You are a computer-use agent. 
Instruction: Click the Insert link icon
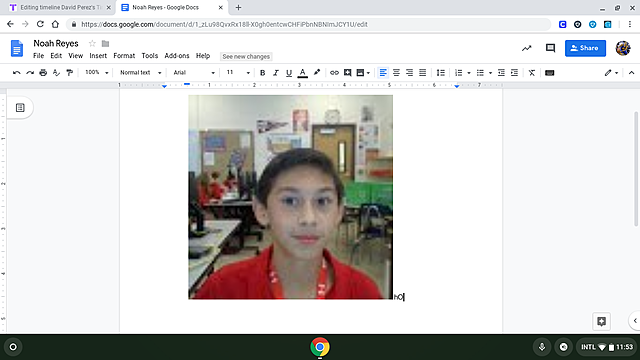point(334,73)
